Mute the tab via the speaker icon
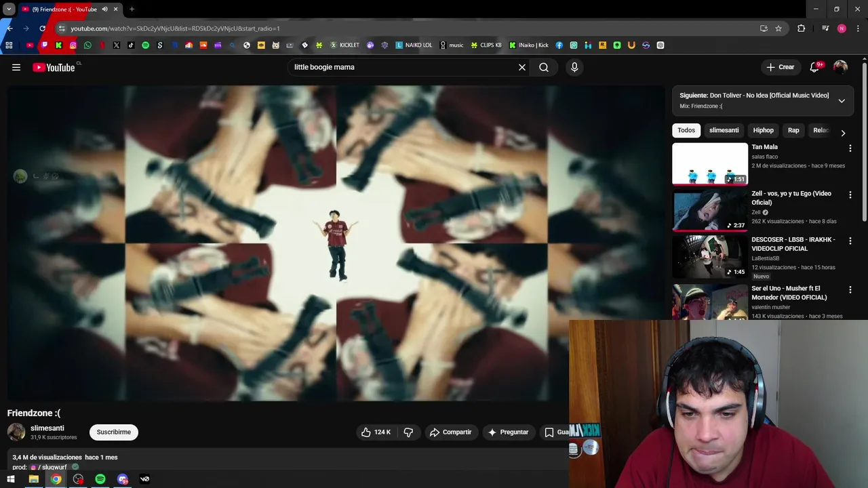The width and height of the screenshot is (868, 488). point(104,9)
